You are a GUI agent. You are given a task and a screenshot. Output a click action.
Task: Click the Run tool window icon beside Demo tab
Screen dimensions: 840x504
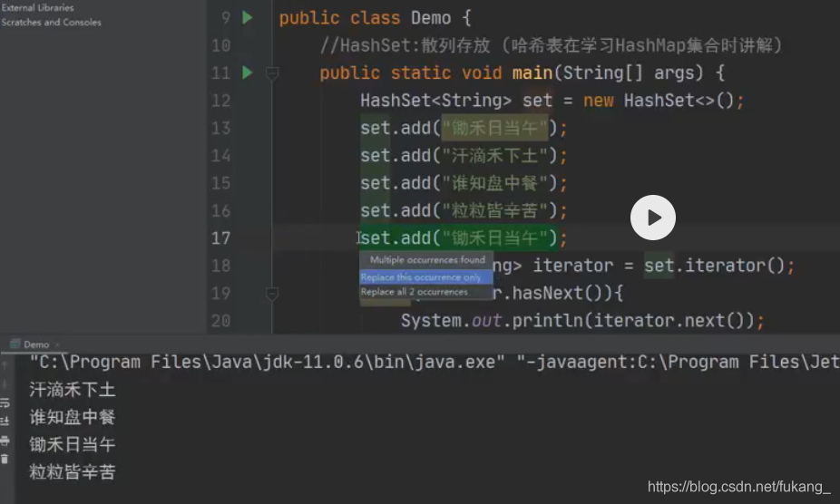click(15, 344)
